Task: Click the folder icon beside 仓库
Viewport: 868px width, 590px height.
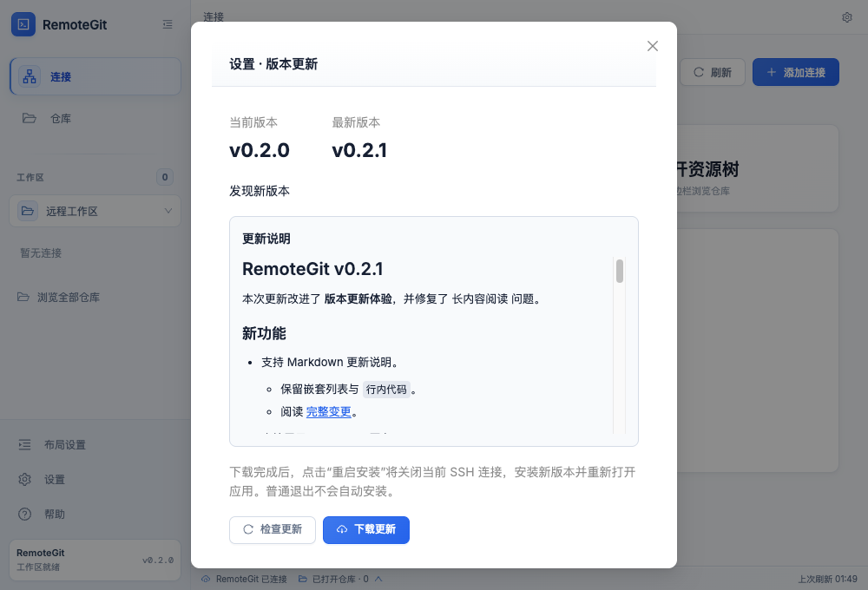Action: 29,119
